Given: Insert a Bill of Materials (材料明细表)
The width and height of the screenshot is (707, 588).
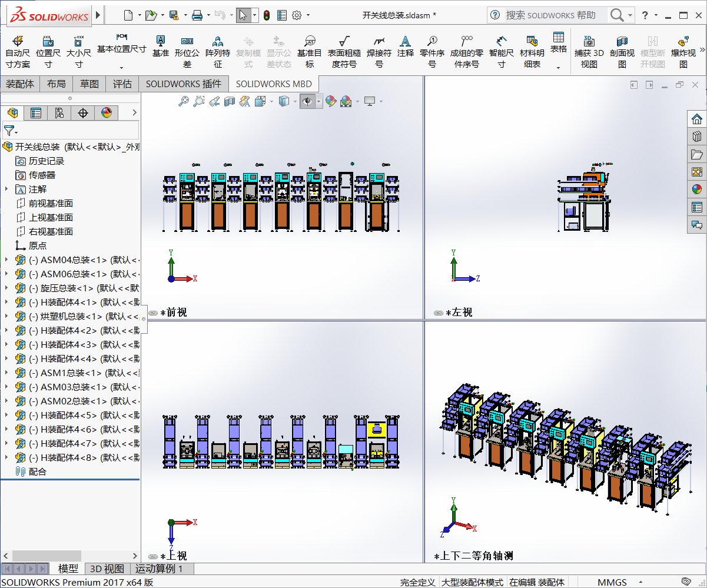Looking at the screenshot, I should [x=532, y=51].
